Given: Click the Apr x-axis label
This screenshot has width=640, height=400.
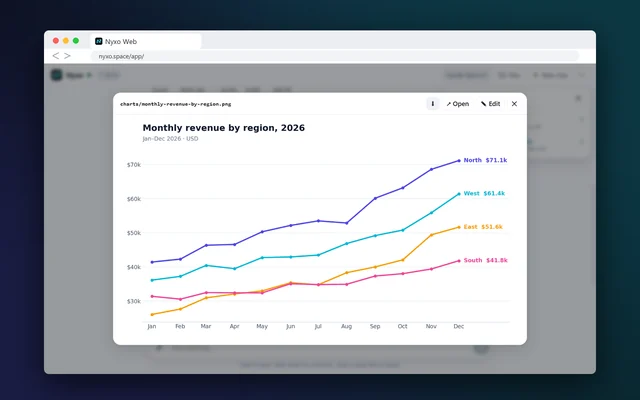Looking at the screenshot, I should (x=234, y=326).
